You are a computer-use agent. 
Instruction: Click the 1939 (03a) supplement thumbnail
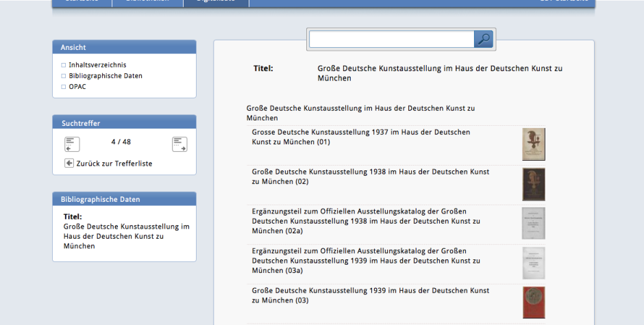tap(534, 263)
